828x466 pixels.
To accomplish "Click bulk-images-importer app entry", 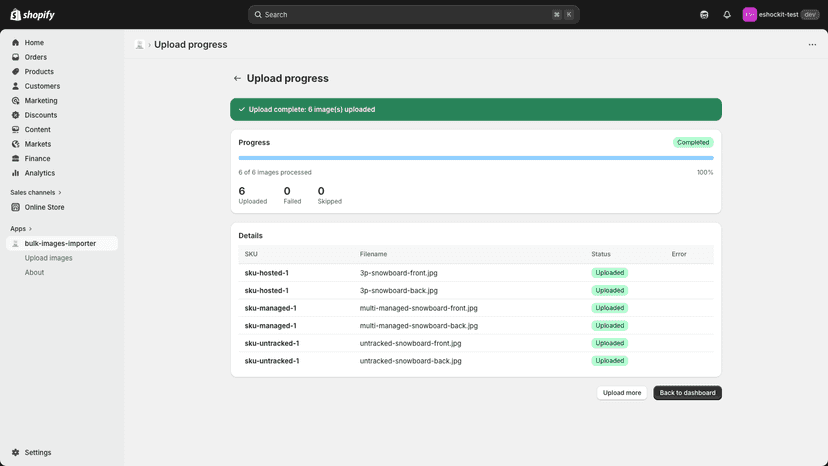I will click(x=60, y=244).
